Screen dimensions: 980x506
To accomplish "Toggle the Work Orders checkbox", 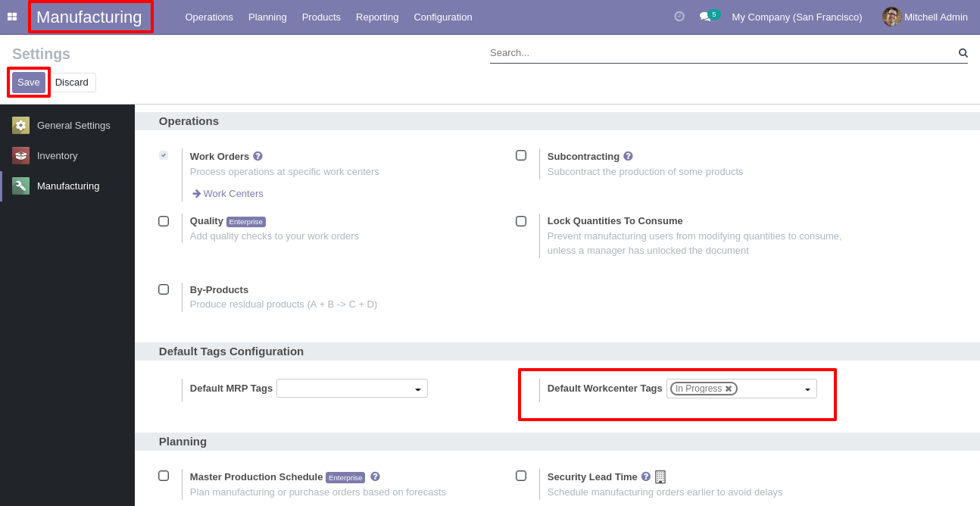I will (x=164, y=155).
